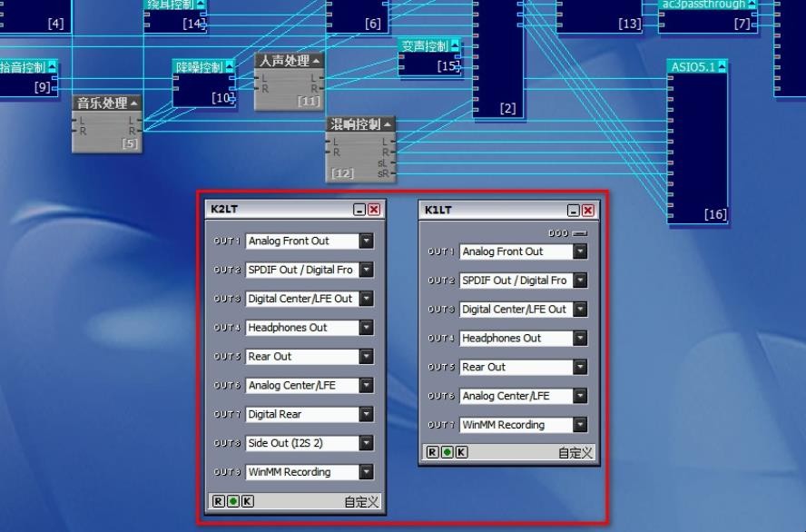Viewport: 806px width, 532px height.
Task: Click the [16] label on ASIO5.1 block
Action: tap(715, 214)
